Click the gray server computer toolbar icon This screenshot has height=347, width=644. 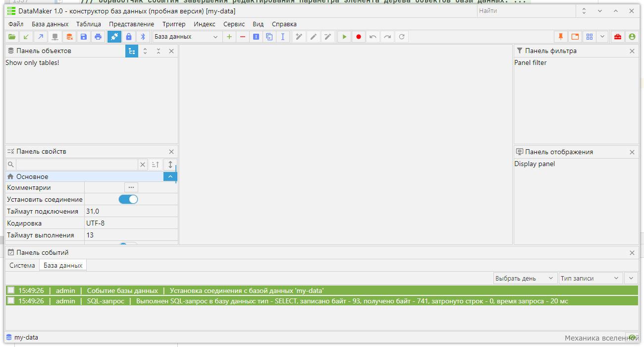55,37
